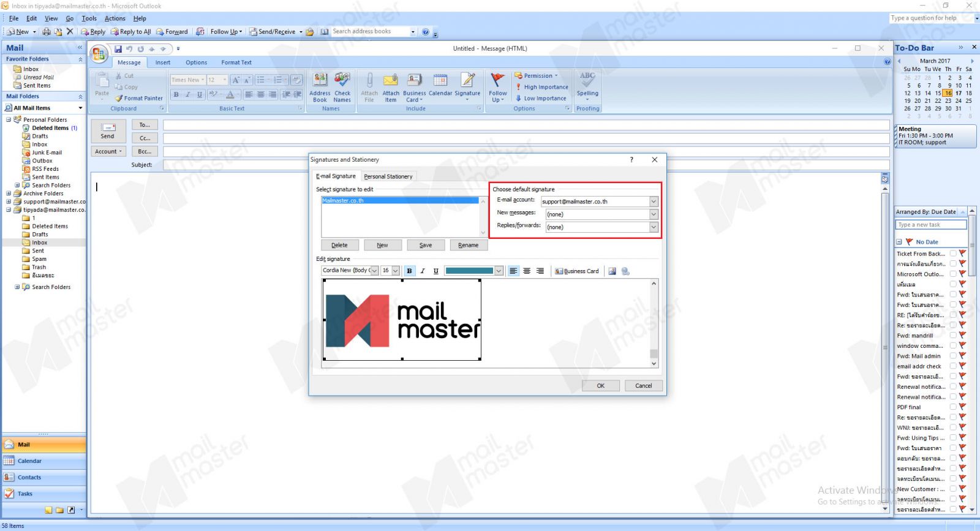Screen dimensions: 980x531
Task: Center the signature text
Action: [527, 271]
